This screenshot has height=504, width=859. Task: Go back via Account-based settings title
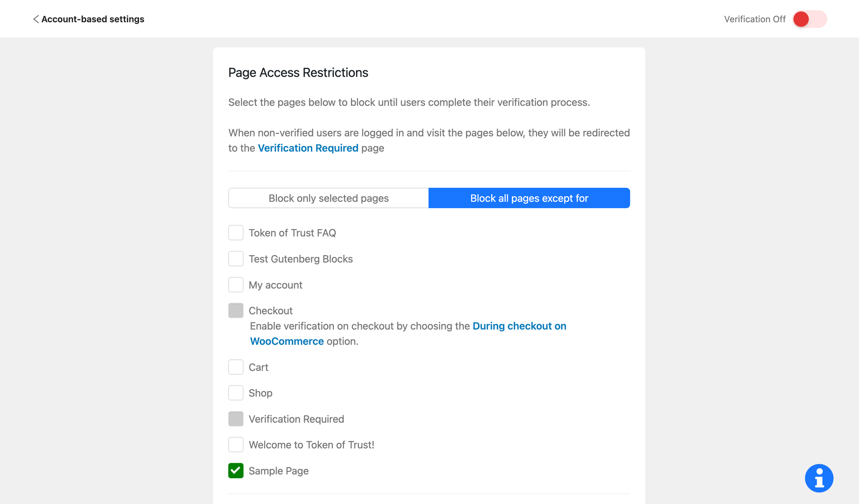click(93, 19)
